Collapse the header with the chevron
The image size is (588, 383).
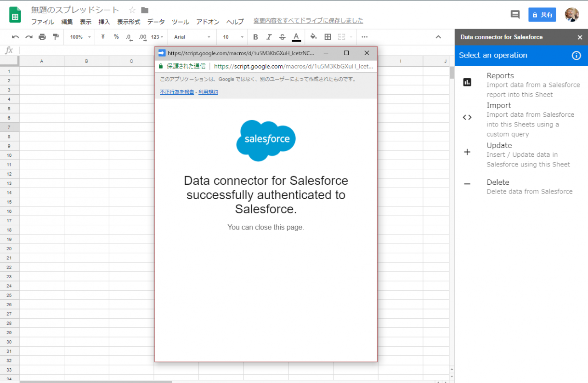pyautogui.click(x=438, y=37)
